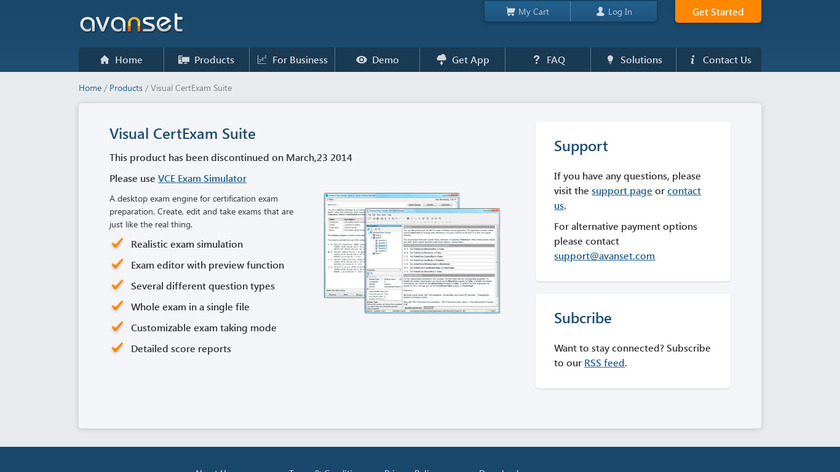
Task: Select the Demo menu item
Action: click(x=377, y=59)
